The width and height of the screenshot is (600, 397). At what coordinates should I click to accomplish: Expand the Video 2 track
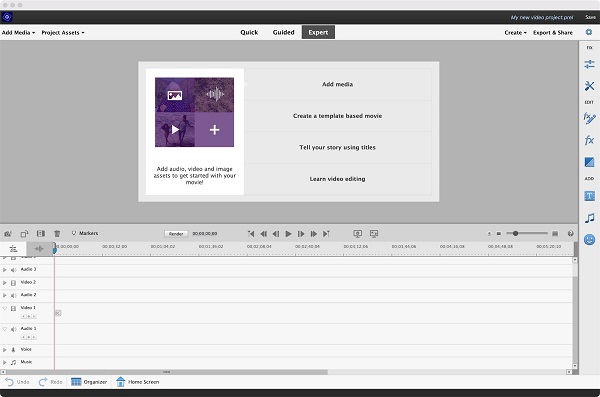pos(5,283)
